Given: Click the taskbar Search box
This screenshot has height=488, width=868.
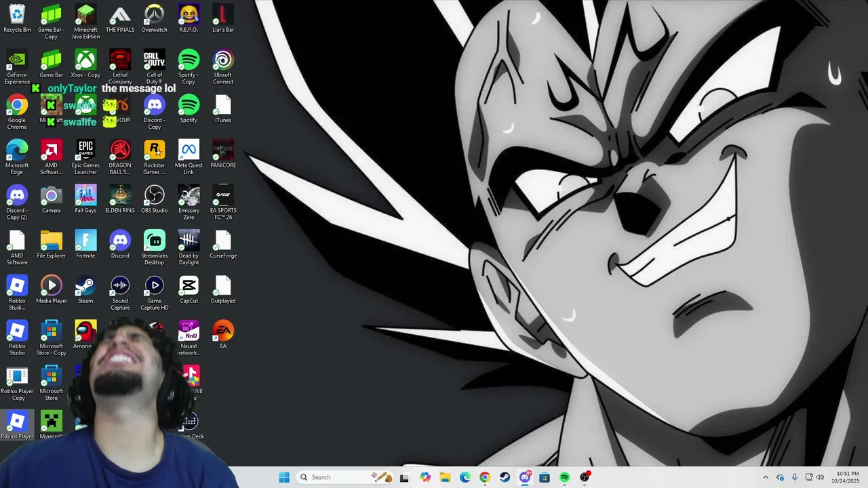Looking at the screenshot, I should (345, 477).
